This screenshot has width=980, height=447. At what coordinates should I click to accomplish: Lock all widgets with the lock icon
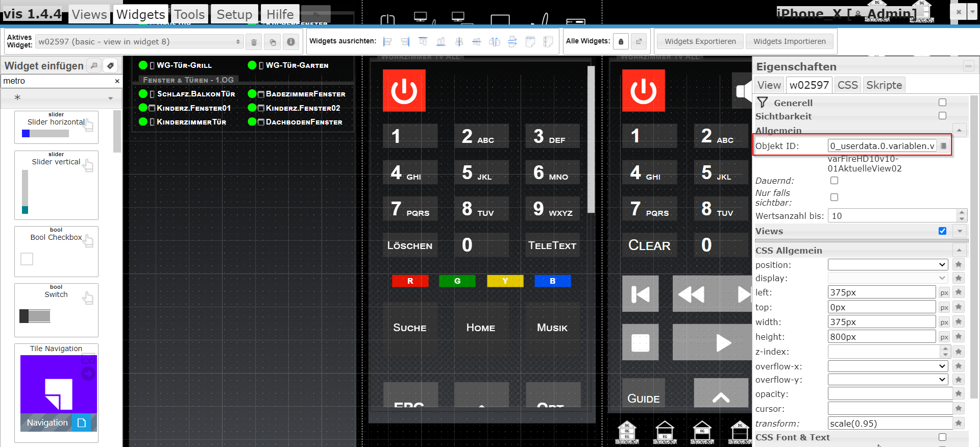(x=621, y=41)
